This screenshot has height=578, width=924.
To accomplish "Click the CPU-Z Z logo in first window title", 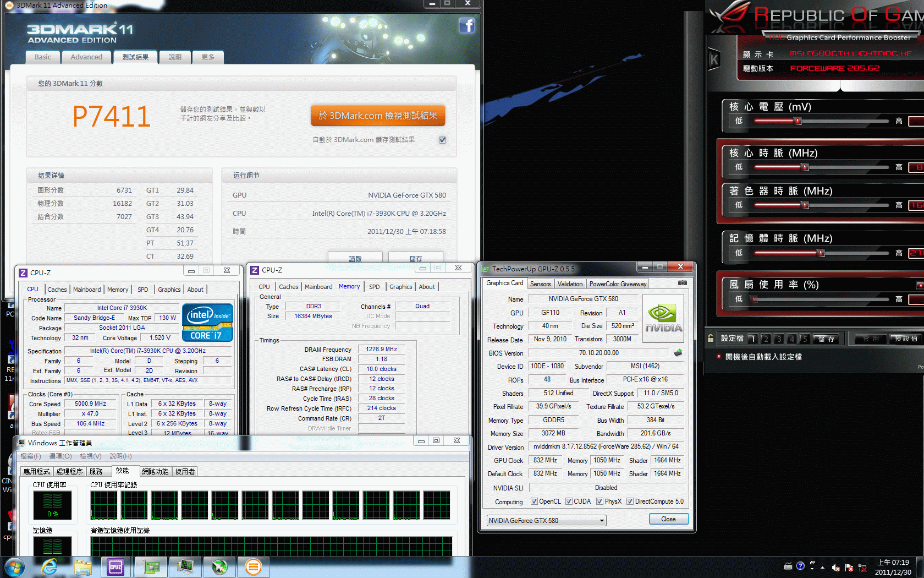I will coord(23,272).
